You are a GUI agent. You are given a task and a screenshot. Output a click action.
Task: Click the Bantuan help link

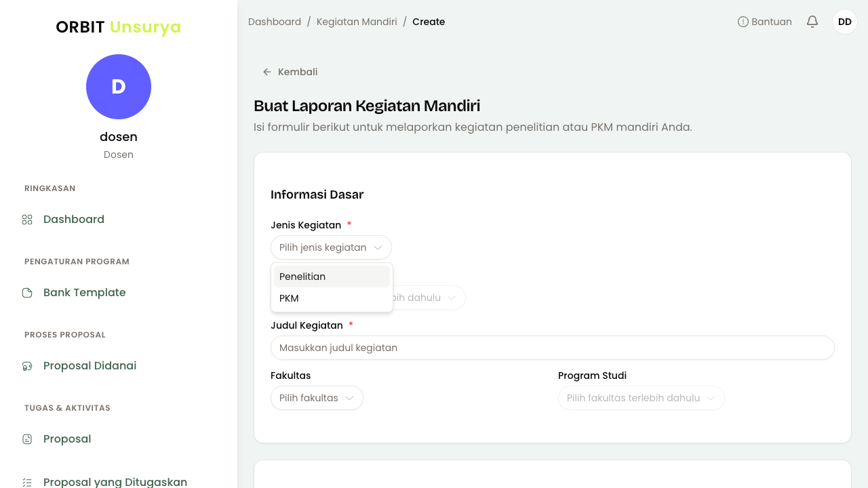(x=765, y=22)
